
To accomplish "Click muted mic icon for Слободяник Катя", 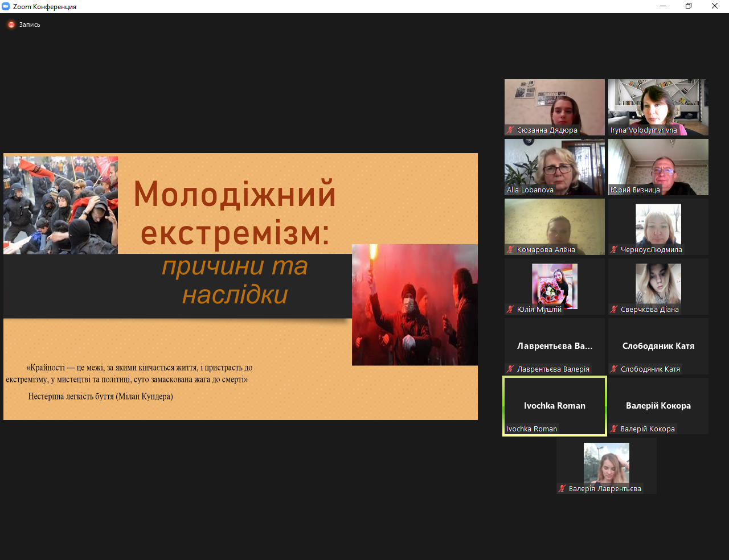I will tap(615, 369).
